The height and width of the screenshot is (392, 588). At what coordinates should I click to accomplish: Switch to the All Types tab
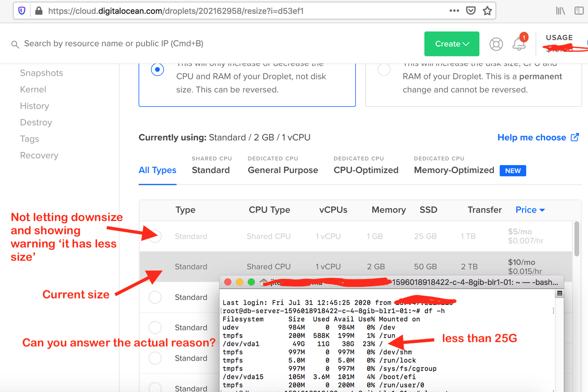pos(157,170)
